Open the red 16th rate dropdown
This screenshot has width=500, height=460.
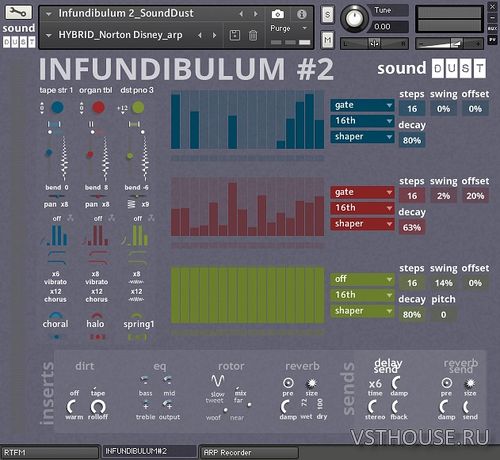363,208
